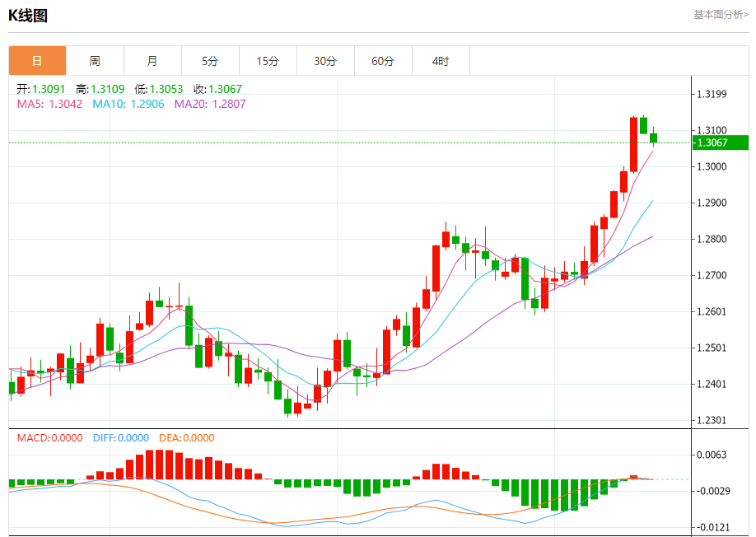Click the MA20: 1.2807 indicator label

[210, 104]
